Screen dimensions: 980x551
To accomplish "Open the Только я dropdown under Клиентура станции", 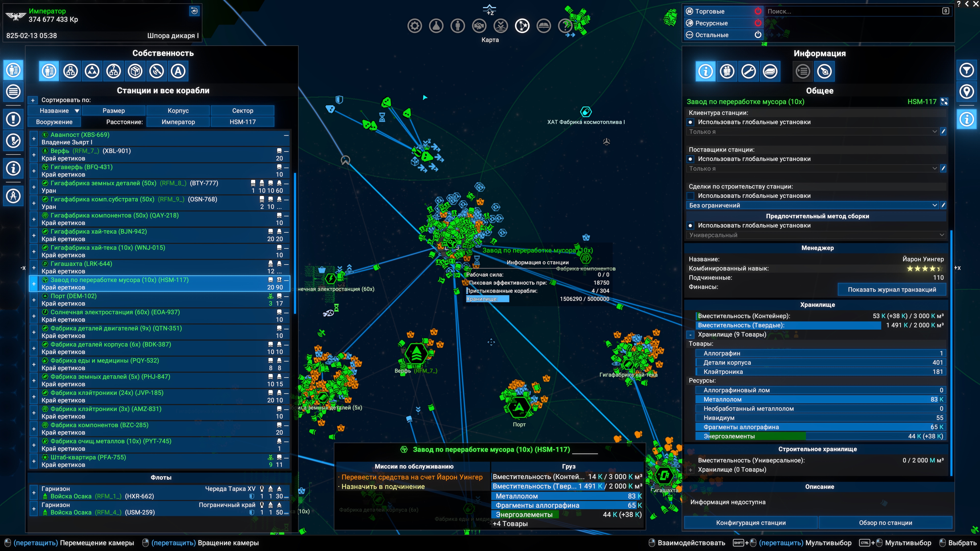I will [813, 132].
